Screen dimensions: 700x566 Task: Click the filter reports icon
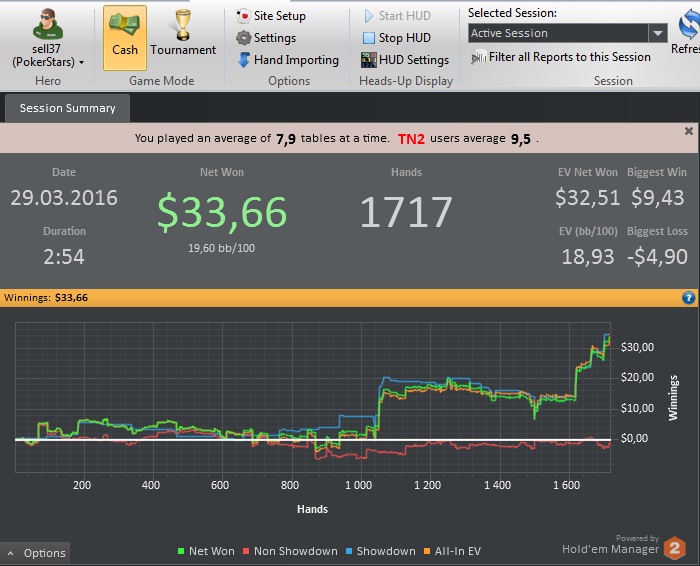click(x=478, y=57)
